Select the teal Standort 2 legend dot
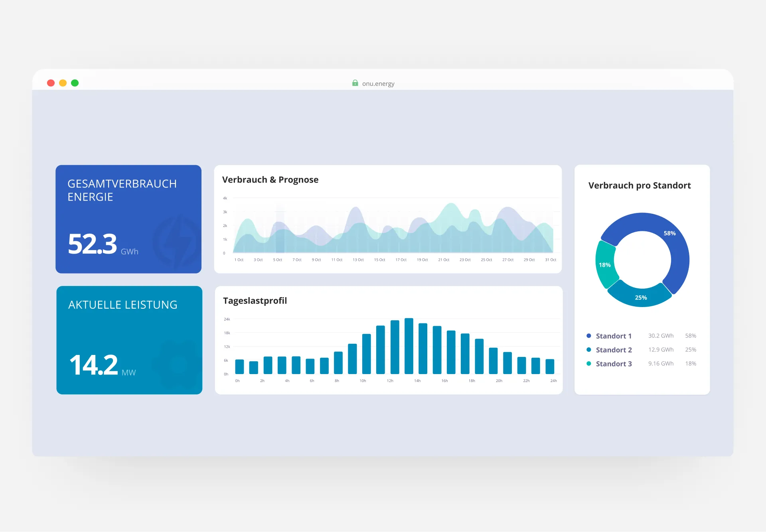Image resolution: width=766 pixels, height=532 pixels. tap(588, 349)
